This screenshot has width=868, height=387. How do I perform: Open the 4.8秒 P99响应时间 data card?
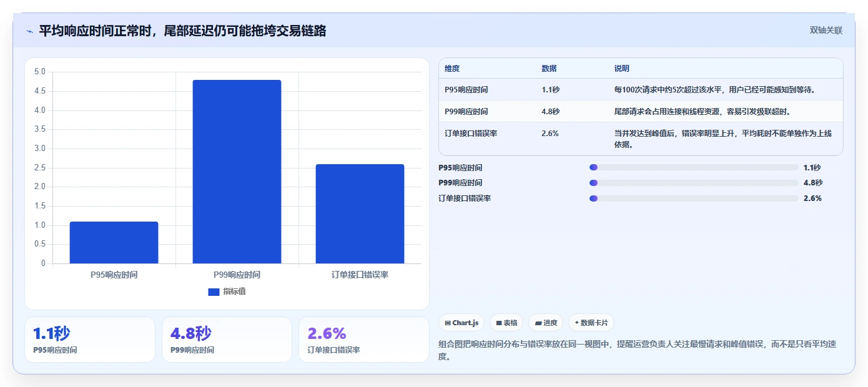pos(227,340)
